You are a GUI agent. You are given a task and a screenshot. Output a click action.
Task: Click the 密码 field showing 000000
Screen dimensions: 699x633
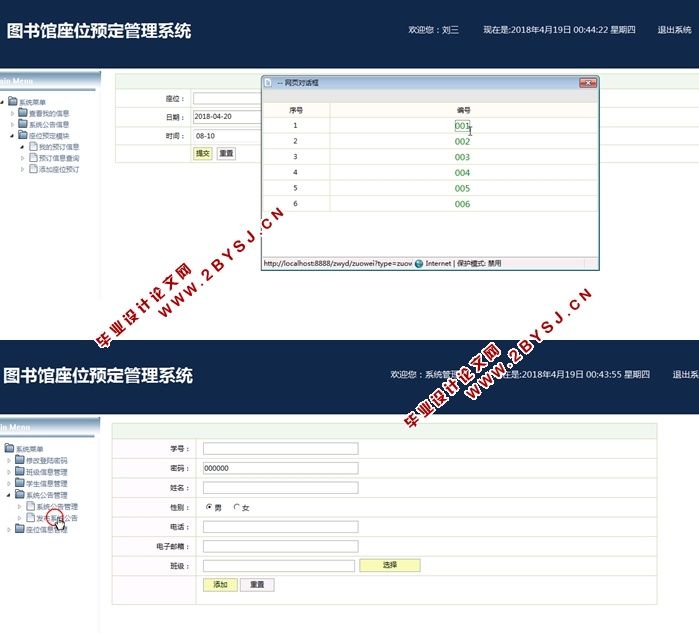pos(280,468)
